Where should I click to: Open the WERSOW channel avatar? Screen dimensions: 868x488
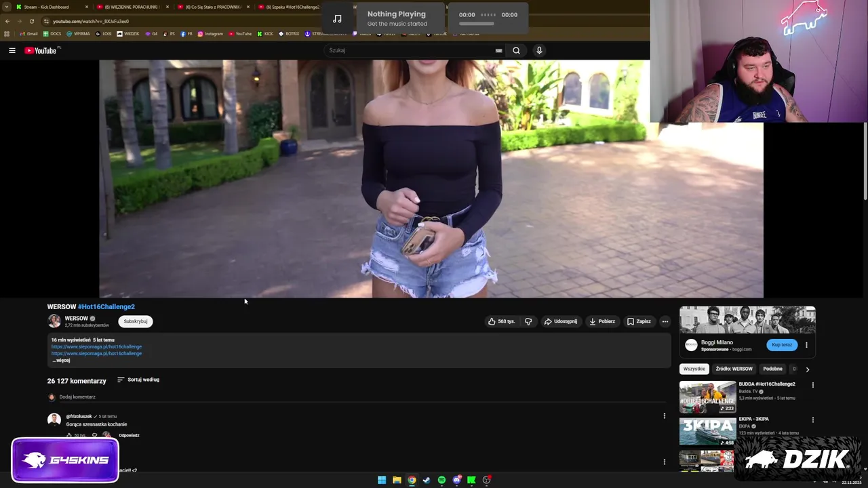point(54,321)
